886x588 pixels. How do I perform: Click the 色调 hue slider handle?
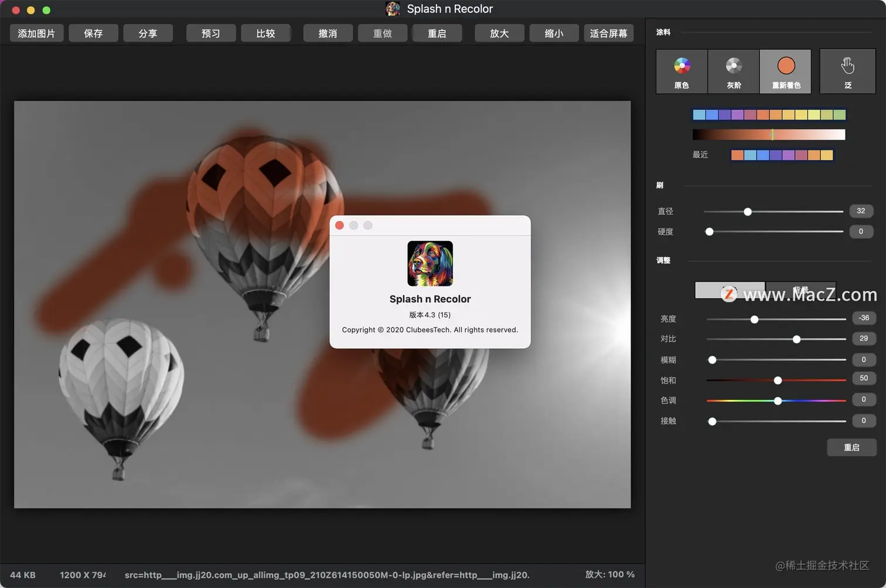click(778, 401)
